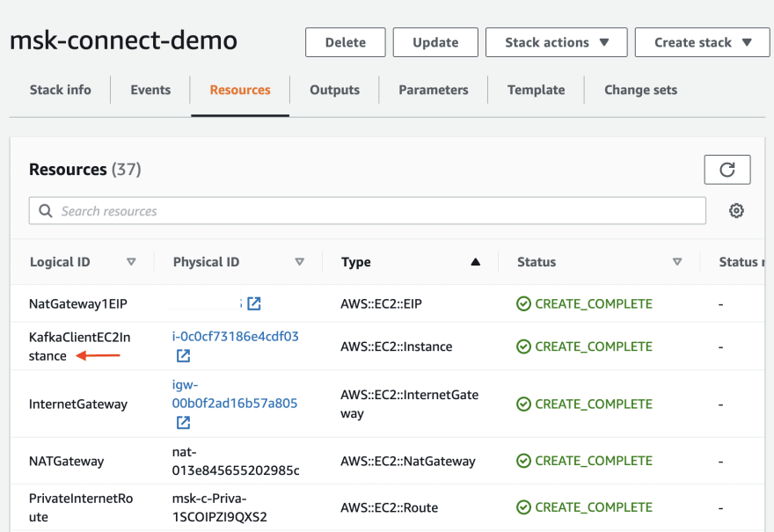
Task: Focus the Search resources input field
Action: [369, 211]
